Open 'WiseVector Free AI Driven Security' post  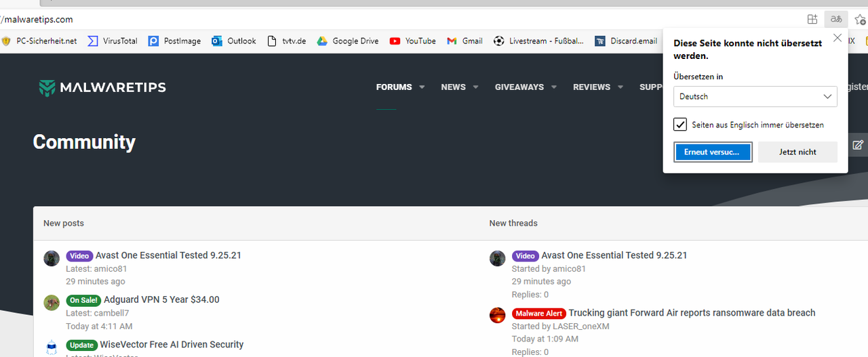(x=172, y=344)
